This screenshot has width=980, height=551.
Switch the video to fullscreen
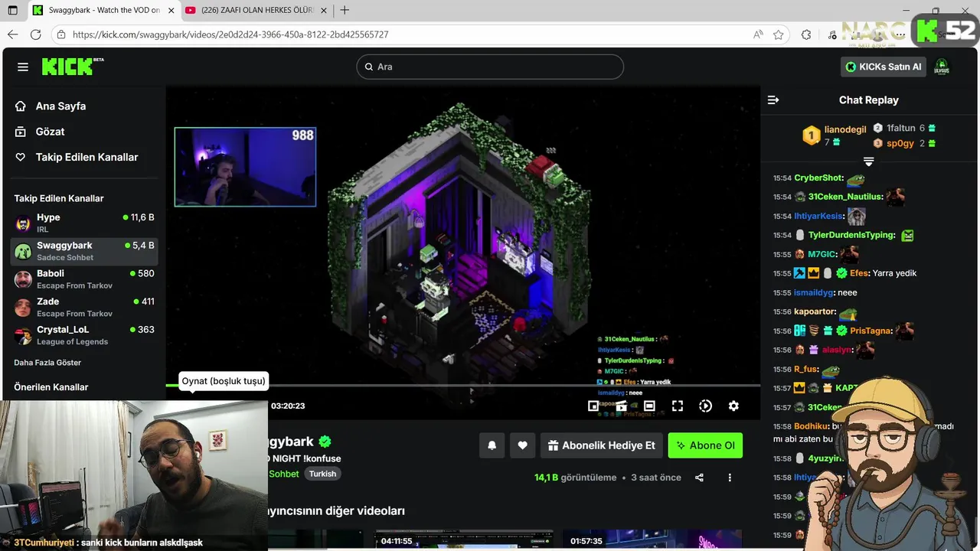[x=678, y=406]
